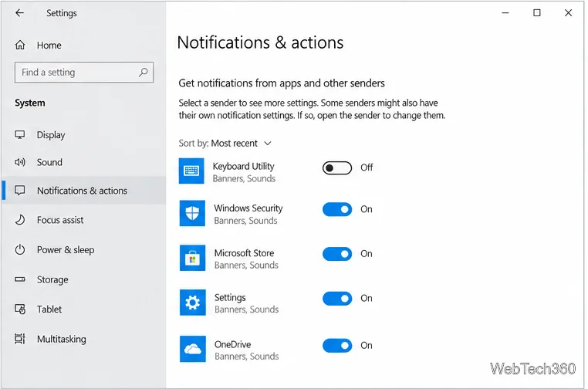Image resolution: width=588 pixels, height=389 pixels.
Task: Close the Settings window
Action: point(568,13)
